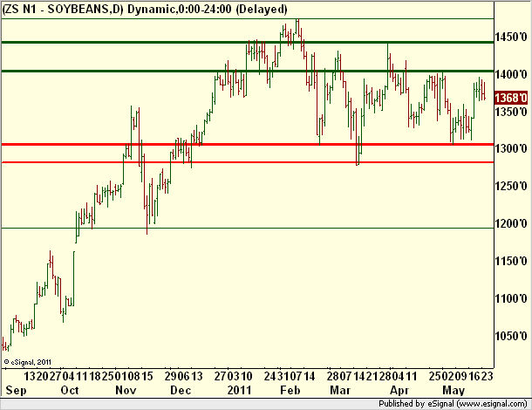Click the 1150'0 price axis label

511,261
